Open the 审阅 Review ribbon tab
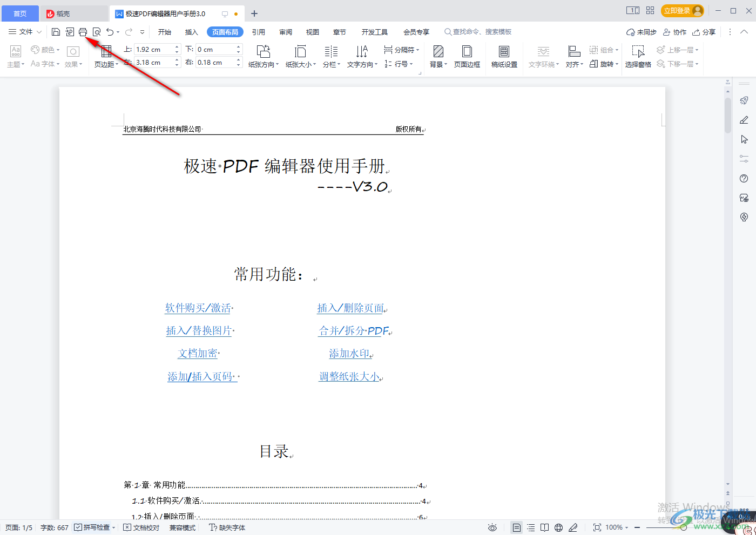This screenshot has width=756, height=535. point(286,32)
